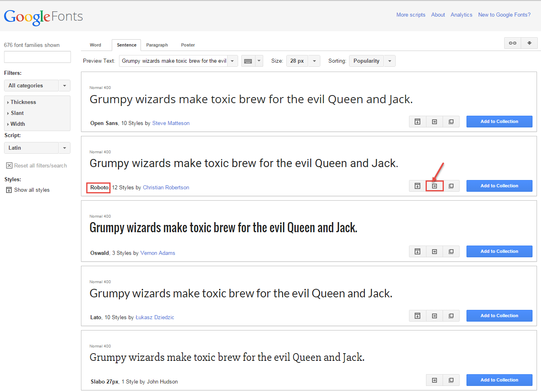Open the Google Fonts logo home link
Screen dimensions: 541x392
tap(43, 17)
